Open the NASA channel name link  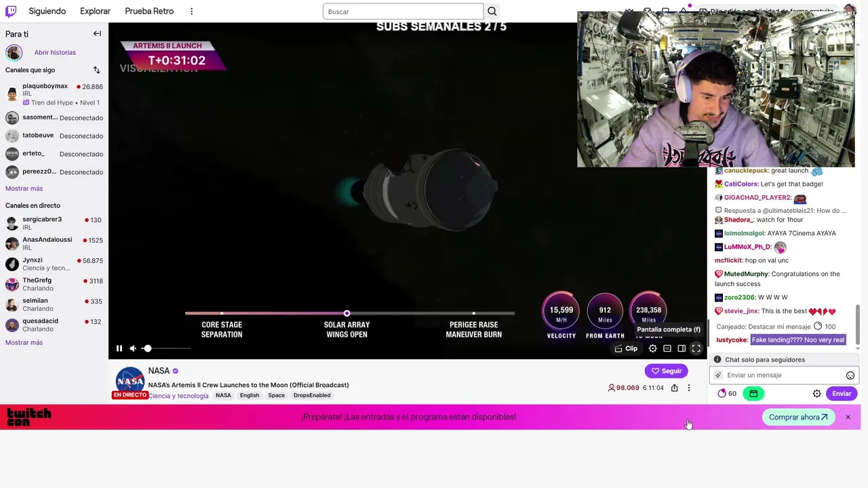(x=159, y=371)
